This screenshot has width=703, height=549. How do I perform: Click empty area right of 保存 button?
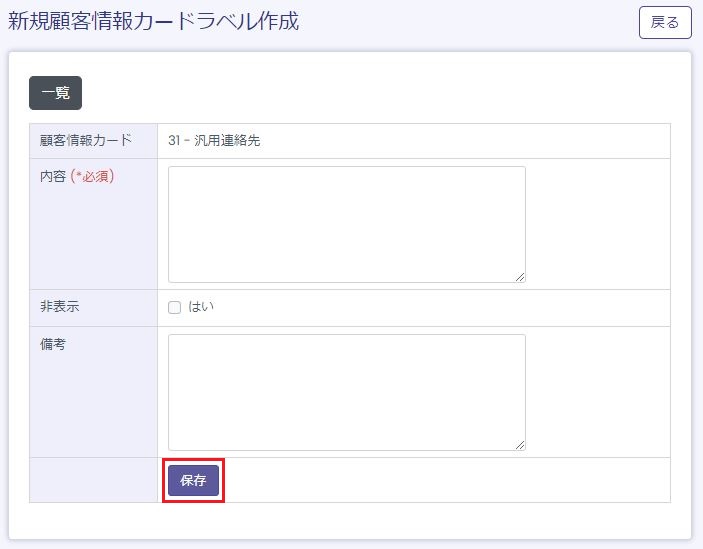tap(445, 480)
